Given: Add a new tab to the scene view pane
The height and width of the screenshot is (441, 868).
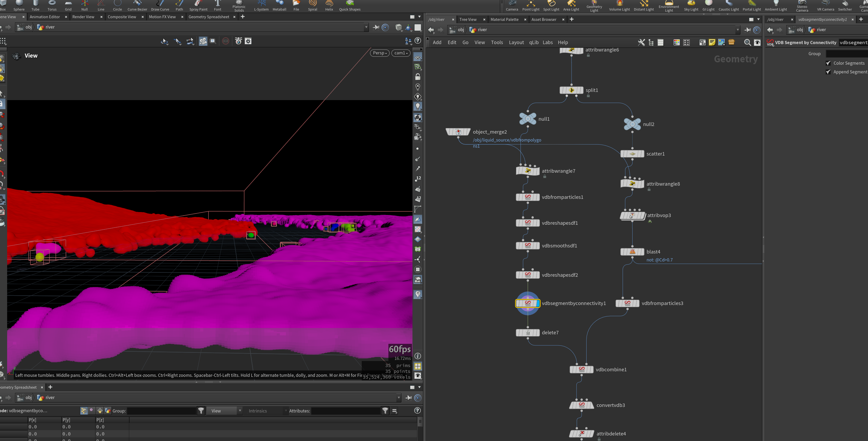Looking at the screenshot, I should (x=243, y=17).
